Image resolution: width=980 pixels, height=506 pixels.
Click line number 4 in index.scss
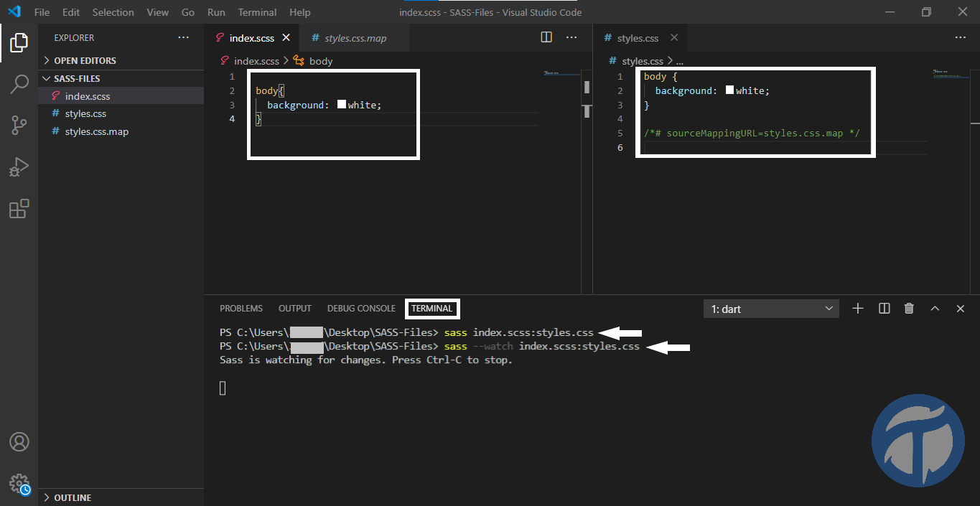tap(232, 118)
